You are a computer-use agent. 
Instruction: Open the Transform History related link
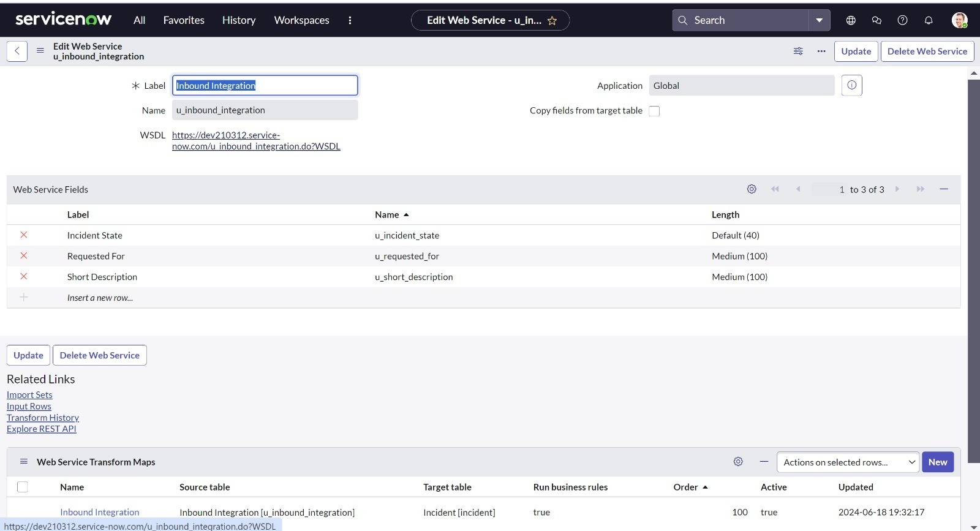(x=43, y=418)
